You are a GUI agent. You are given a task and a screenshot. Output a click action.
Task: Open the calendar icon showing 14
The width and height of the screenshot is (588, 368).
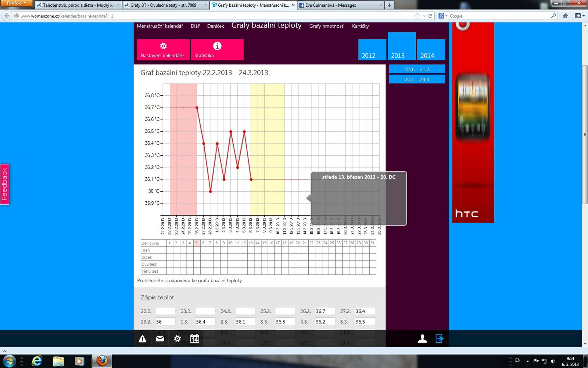click(195, 339)
